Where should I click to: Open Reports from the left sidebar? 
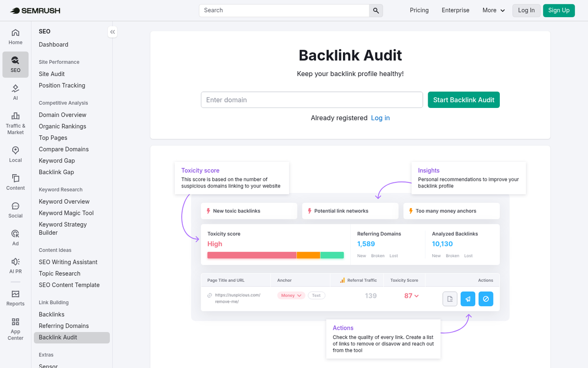tap(15, 297)
